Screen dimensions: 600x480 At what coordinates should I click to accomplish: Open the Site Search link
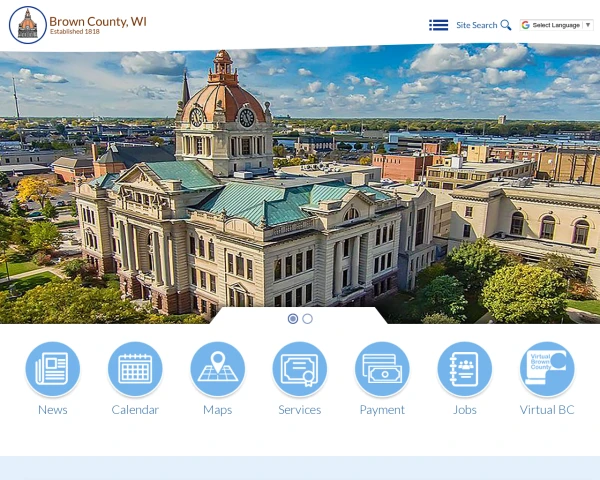[476, 25]
